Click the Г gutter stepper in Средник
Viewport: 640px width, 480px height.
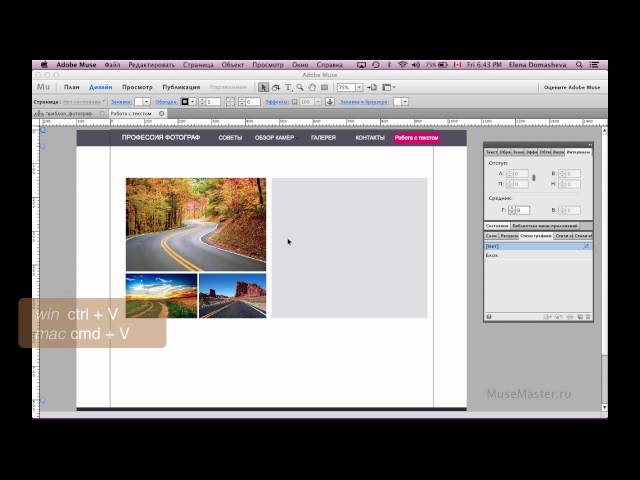coord(512,210)
